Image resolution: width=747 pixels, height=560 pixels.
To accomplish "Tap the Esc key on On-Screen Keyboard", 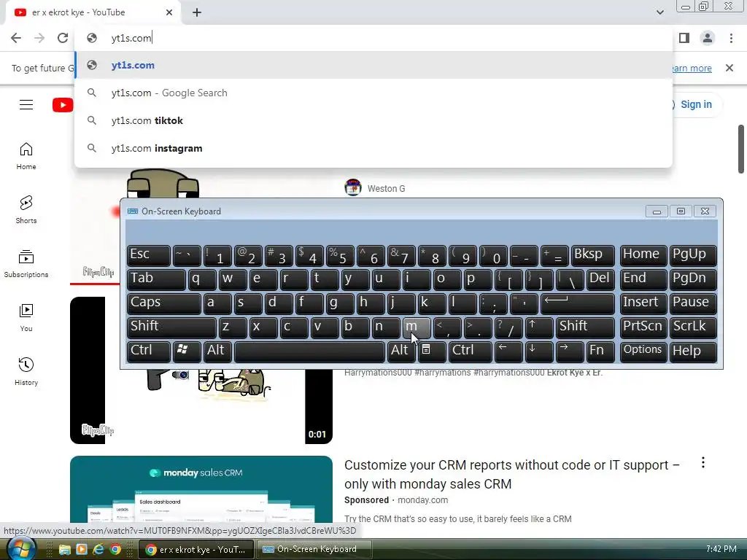I will pyautogui.click(x=149, y=255).
